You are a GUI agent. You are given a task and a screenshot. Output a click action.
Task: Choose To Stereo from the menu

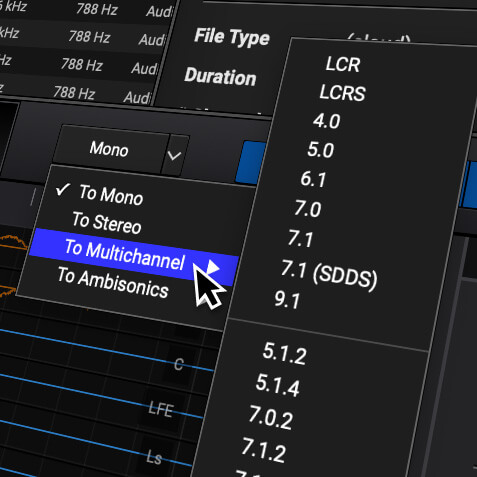tap(107, 223)
